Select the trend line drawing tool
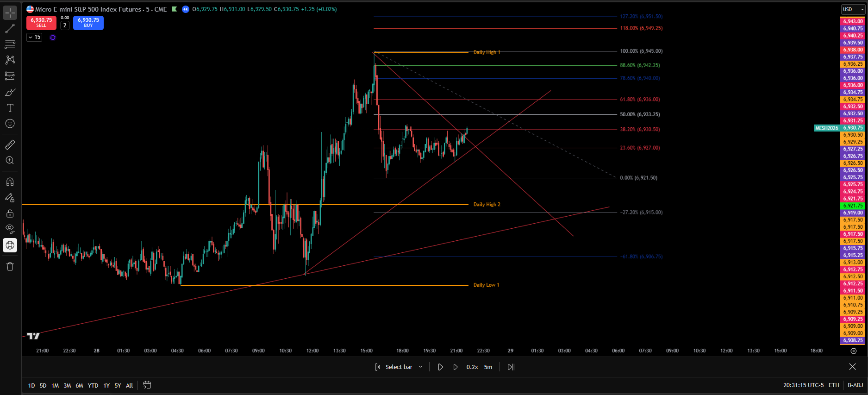 tap(10, 29)
